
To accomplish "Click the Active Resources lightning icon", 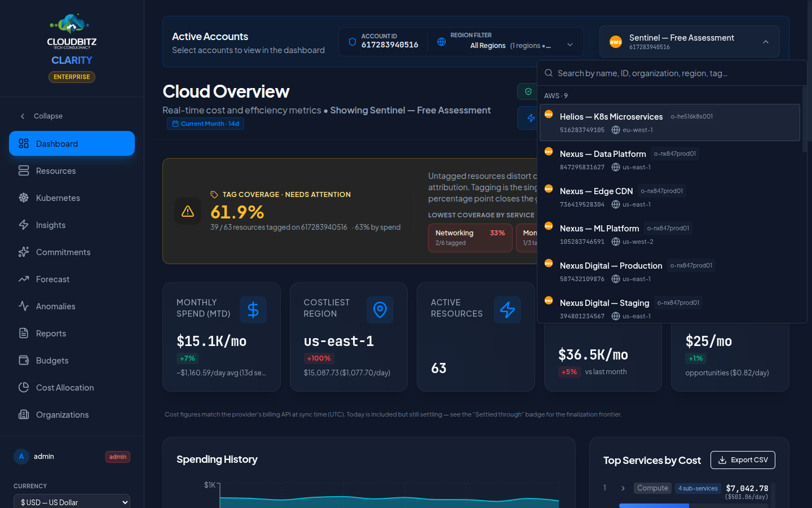I will (x=507, y=310).
